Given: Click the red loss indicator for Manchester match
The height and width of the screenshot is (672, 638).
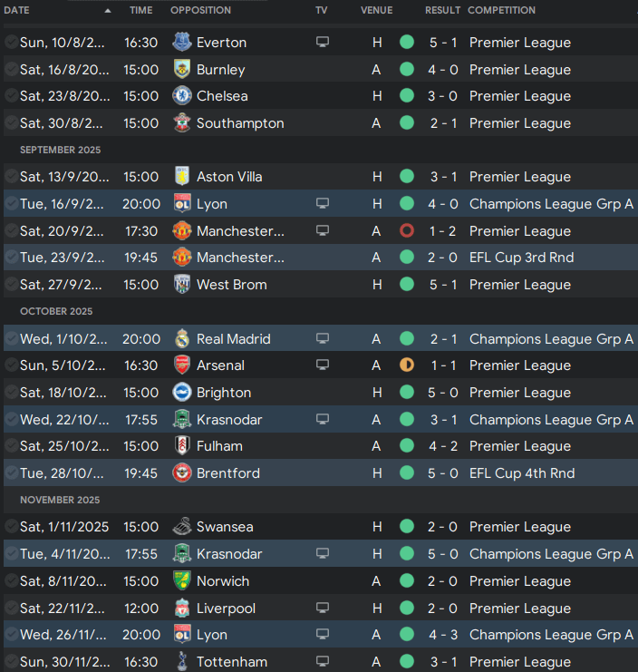Looking at the screenshot, I should (x=406, y=231).
